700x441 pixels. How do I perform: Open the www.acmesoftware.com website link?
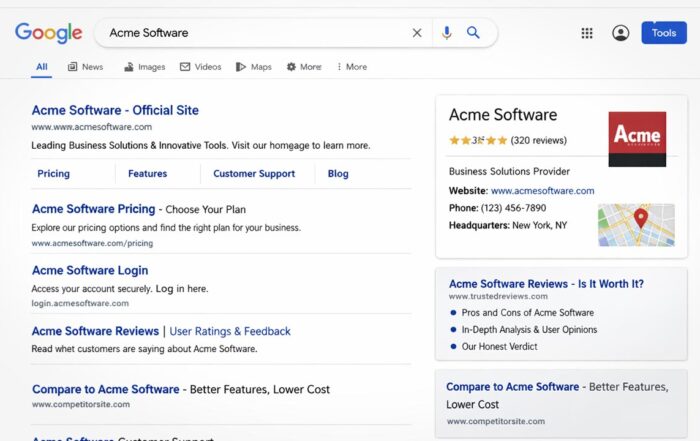[x=542, y=190]
